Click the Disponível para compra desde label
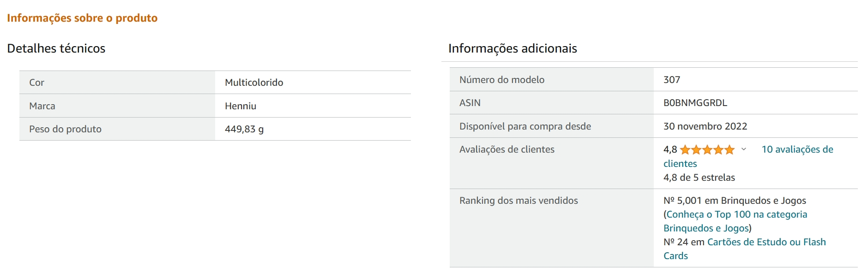The height and width of the screenshot is (278, 868). click(x=525, y=126)
